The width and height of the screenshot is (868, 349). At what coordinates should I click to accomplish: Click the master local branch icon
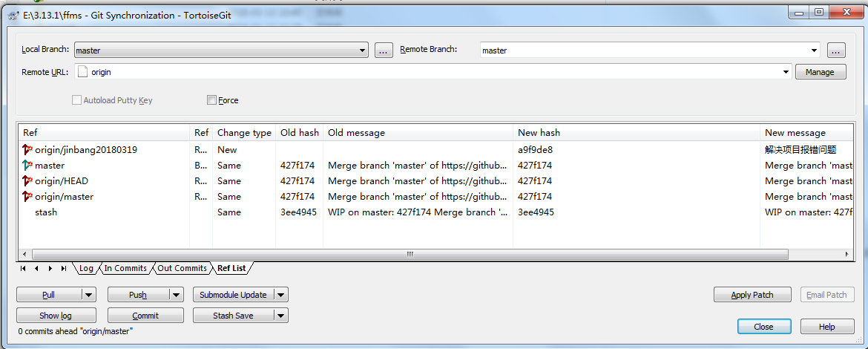(27, 165)
